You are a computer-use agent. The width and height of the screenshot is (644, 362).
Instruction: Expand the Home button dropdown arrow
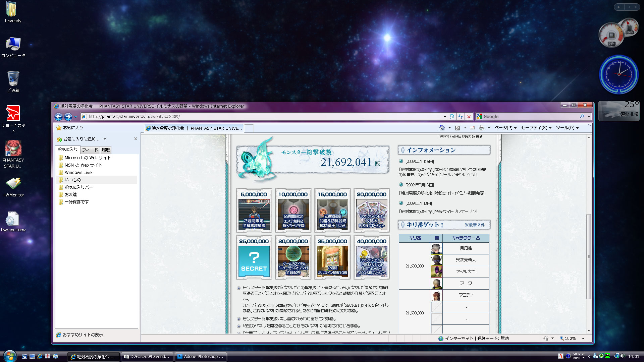point(449,128)
